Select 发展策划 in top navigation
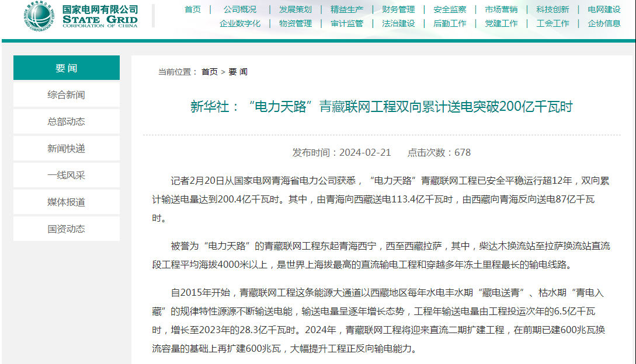636x364 pixels. [x=295, y=9]
